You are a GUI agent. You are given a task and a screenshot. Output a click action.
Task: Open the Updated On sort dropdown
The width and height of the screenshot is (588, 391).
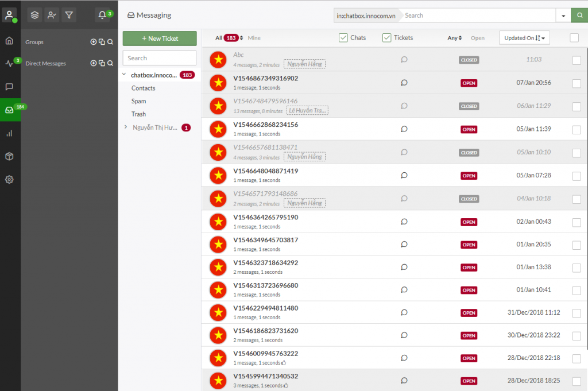tap(524, 38)
